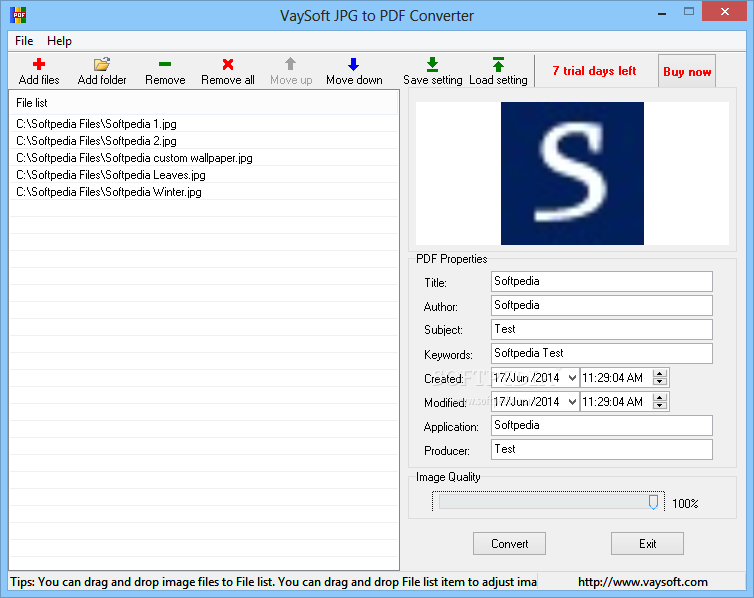754x598 pixels.
Task: Maximize the VaySoft converter window
Action: [689, 12]
